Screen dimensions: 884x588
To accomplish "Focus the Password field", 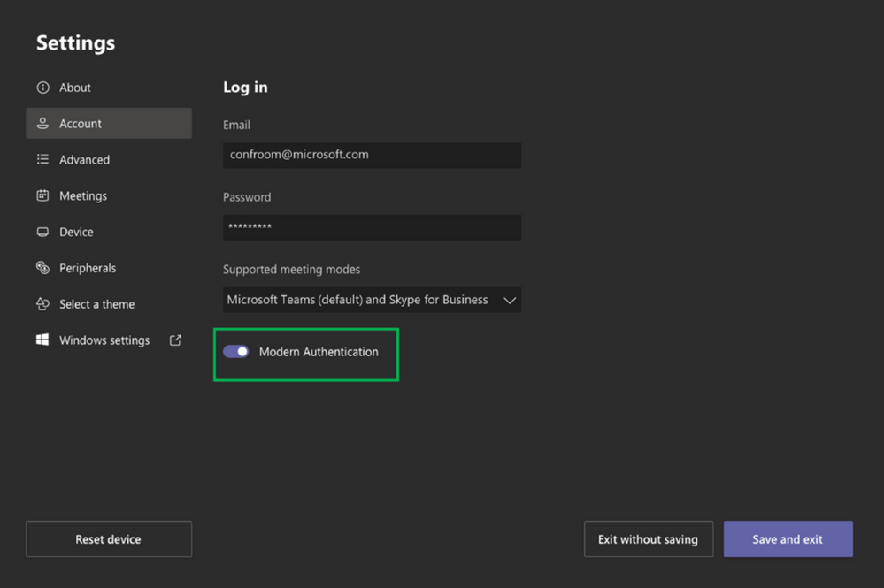I will tap(372, 227).
